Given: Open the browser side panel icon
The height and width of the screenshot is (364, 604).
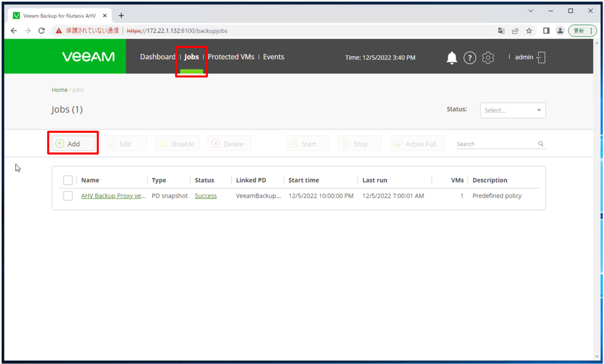Looking at the screenshot, I should 546,31.
